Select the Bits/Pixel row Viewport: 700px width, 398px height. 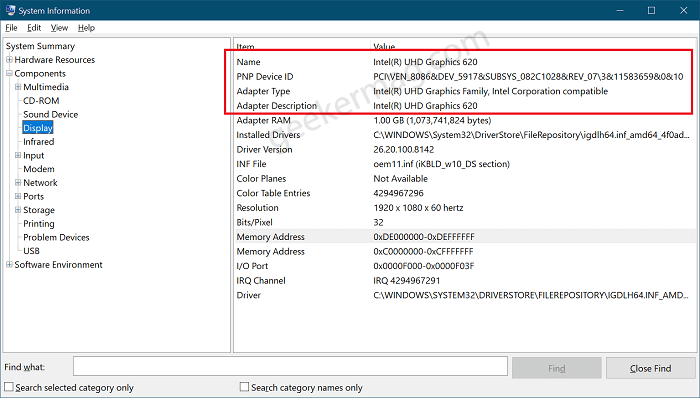tap(465, 222)
